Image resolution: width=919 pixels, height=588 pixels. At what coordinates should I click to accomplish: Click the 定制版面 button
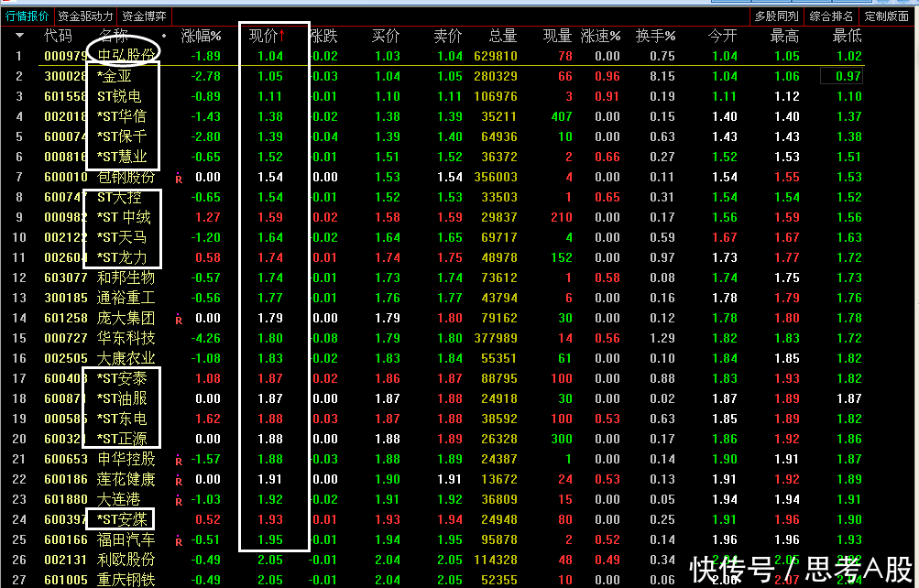[887, 16]
